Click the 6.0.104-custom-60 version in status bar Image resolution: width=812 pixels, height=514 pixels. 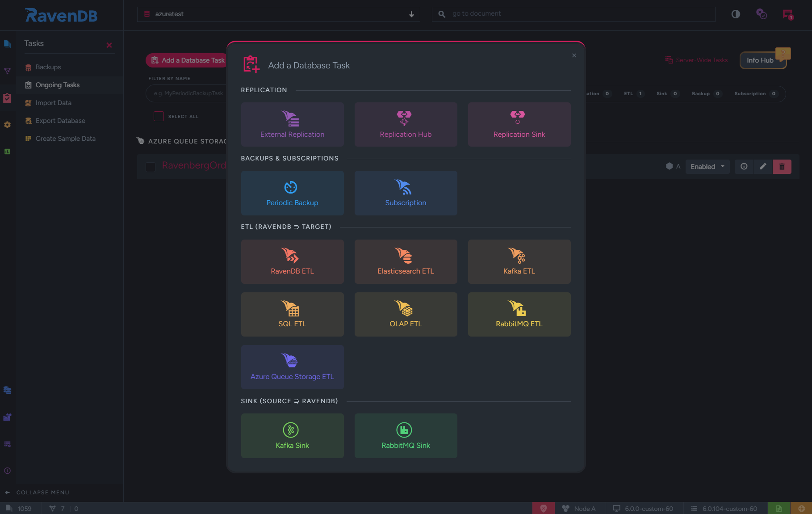click(724, 509)
